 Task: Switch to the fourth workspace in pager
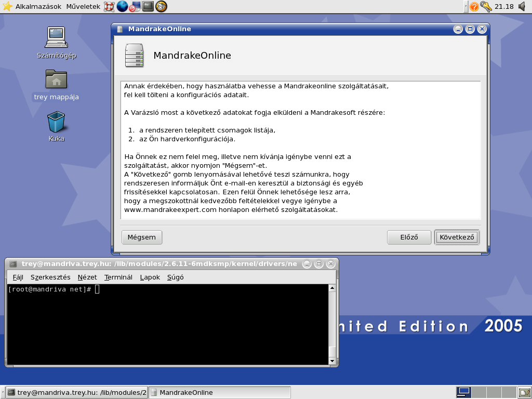coord(508,392)
